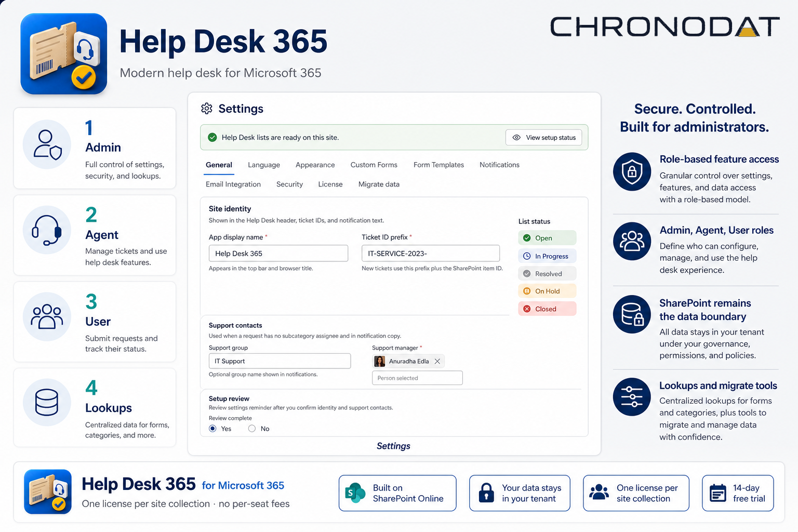
Task: Click the SharePoint logo icon in footer
Action: point(355,493)
